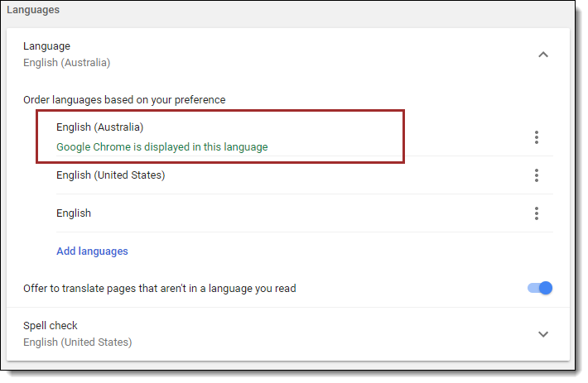Click the Add languages link
This screenshot has width=588, height=383.
click(92, 251)
